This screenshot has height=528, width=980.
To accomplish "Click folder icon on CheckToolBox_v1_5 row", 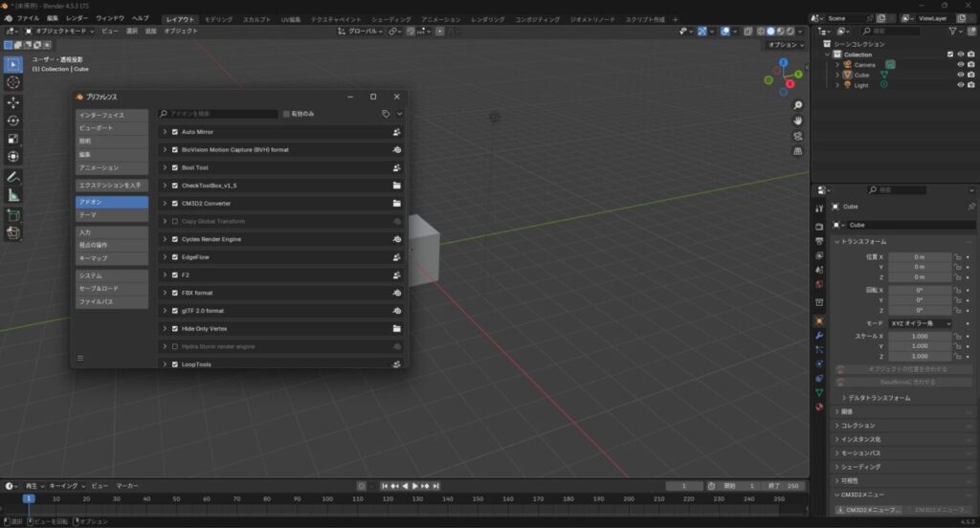I will [396, 186].
